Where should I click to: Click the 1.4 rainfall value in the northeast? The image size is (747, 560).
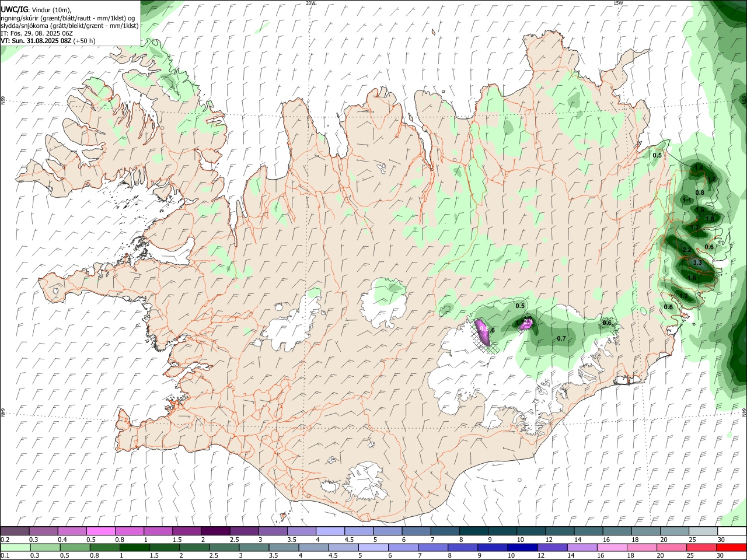click(x=698, y=167)
